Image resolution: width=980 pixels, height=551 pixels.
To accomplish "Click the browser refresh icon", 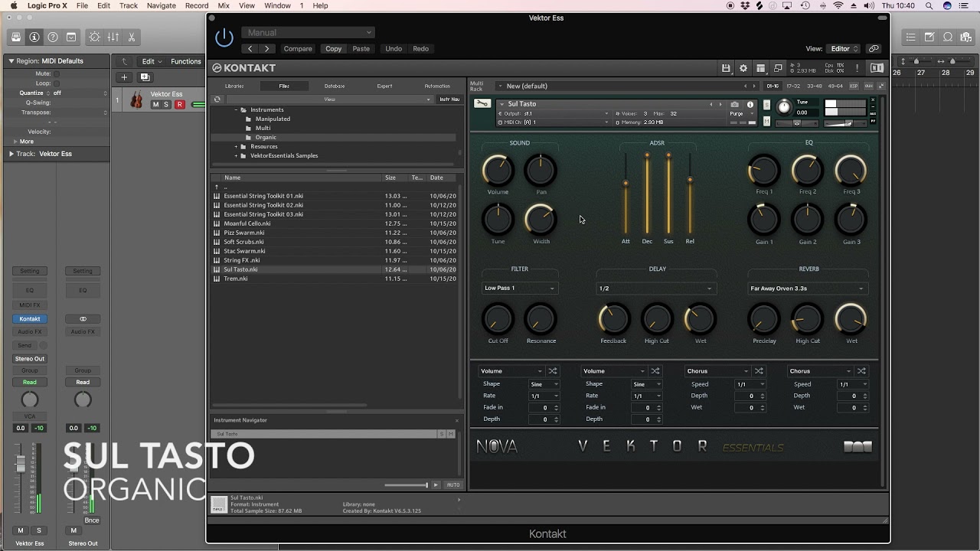I will [217, 99].
